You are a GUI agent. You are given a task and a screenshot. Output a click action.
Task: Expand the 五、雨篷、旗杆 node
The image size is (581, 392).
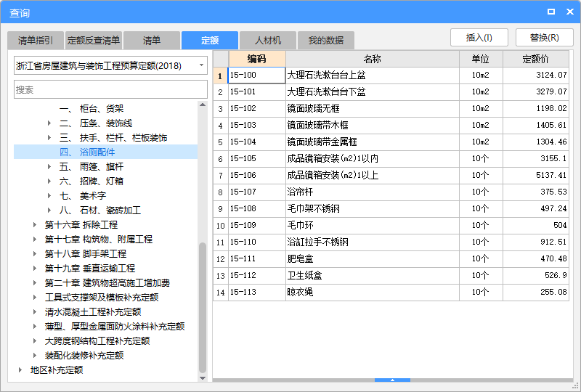point(49,167)
